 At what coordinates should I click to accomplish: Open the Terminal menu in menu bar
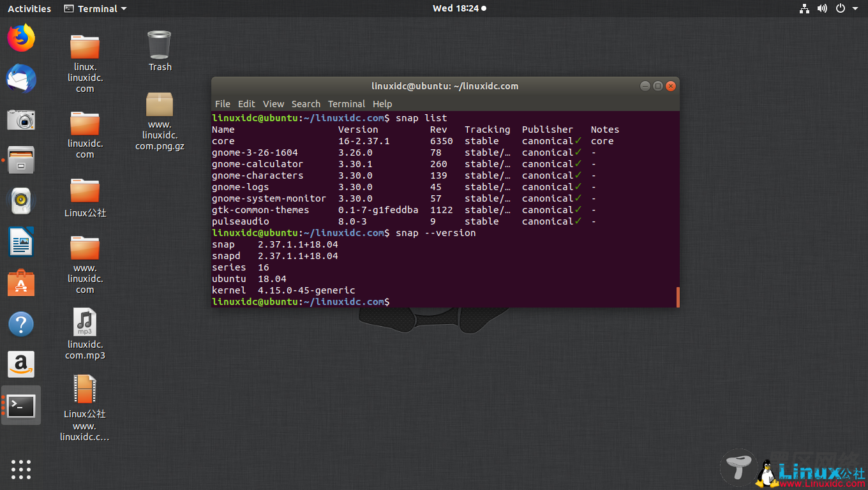click(347, 103)
